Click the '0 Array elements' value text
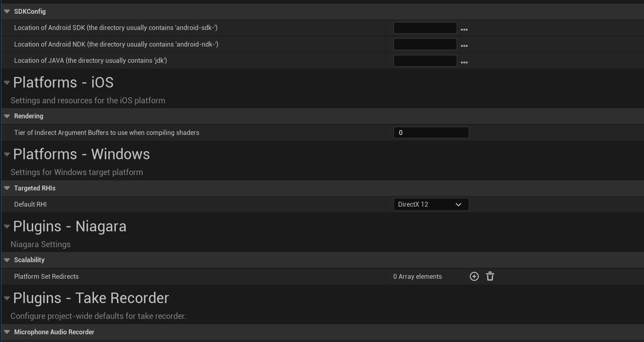 click(418, 276)
